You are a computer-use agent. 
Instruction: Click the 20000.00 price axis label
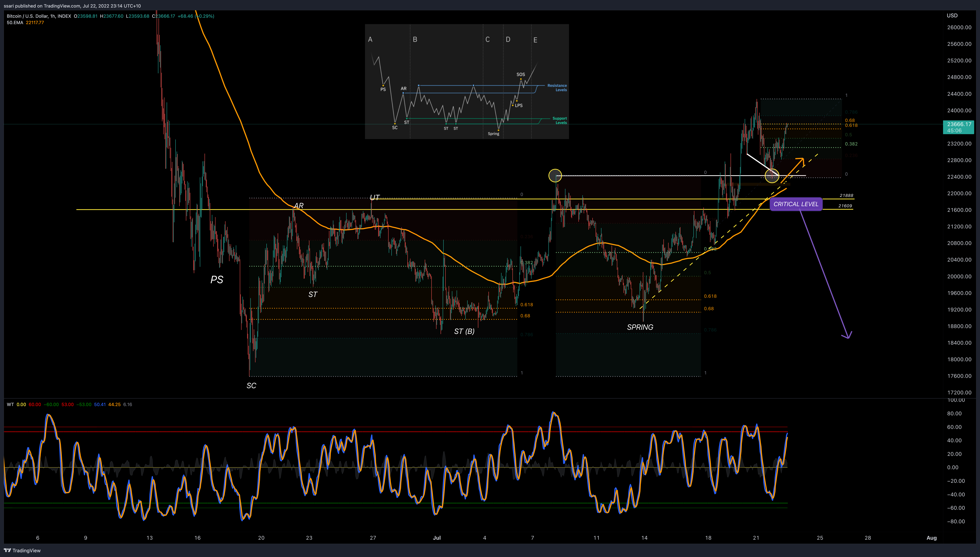959,276
